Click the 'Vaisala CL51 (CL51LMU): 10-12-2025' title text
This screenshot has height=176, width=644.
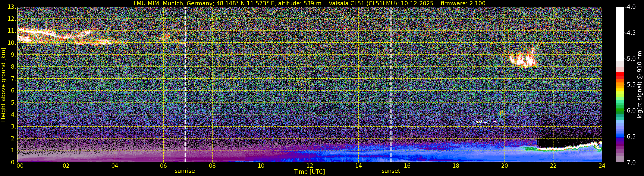pos(381,3)
